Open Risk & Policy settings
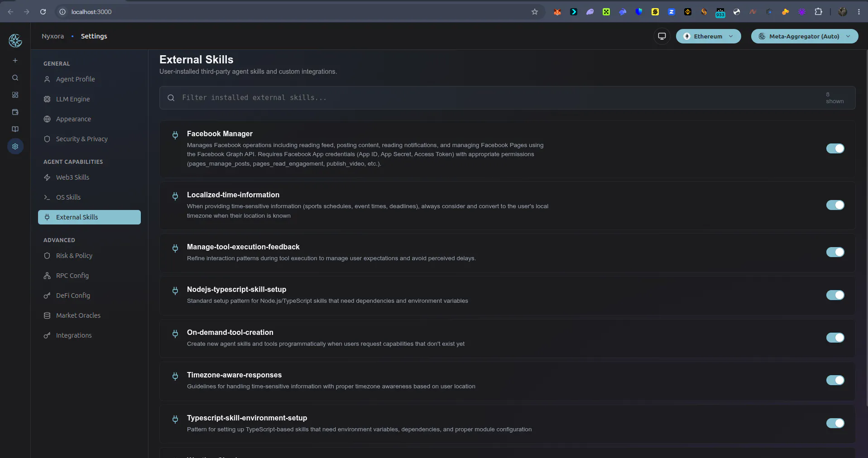 click(x=89, y=256)
